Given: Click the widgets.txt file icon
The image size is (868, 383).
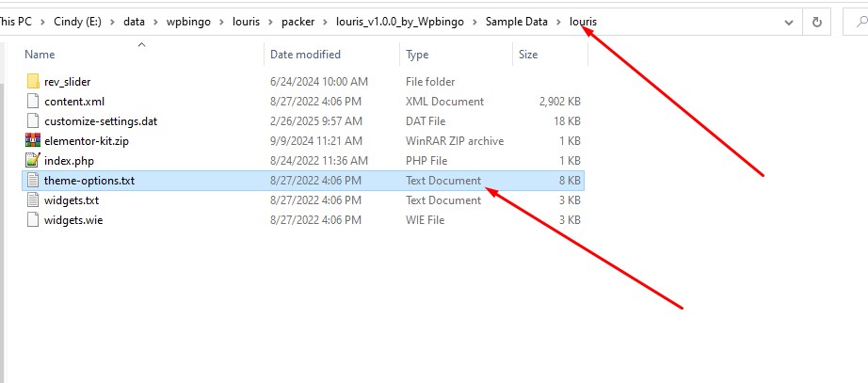Looking at the screenshot, I should tap(33, 200).
